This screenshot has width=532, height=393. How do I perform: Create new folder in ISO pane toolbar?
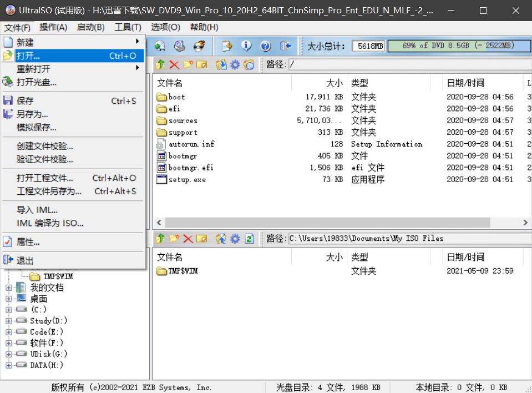(188, 64)
